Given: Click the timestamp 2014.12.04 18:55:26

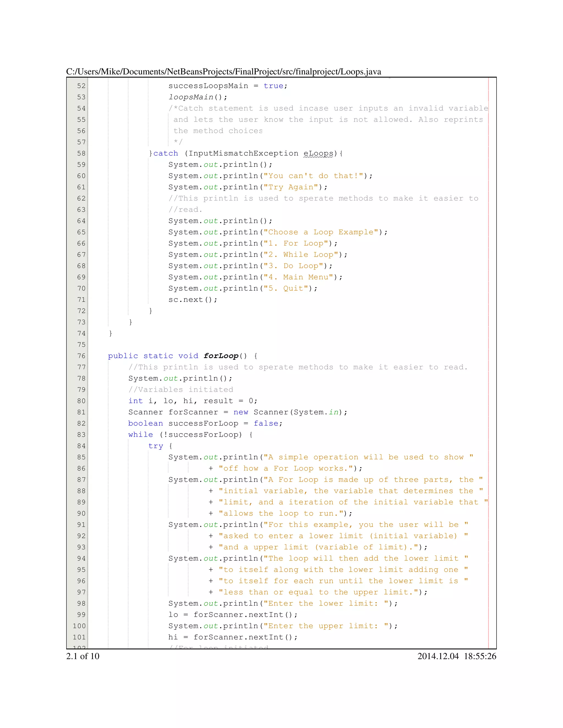Looking at the screenshot, I should coord(456,656).
